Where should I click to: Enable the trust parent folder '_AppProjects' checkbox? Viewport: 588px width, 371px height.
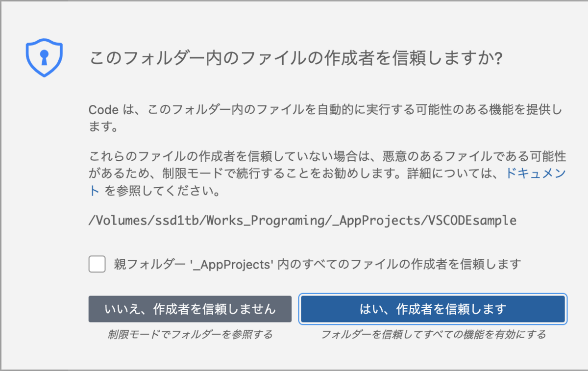pyautogui.click(x=97, y=265)
